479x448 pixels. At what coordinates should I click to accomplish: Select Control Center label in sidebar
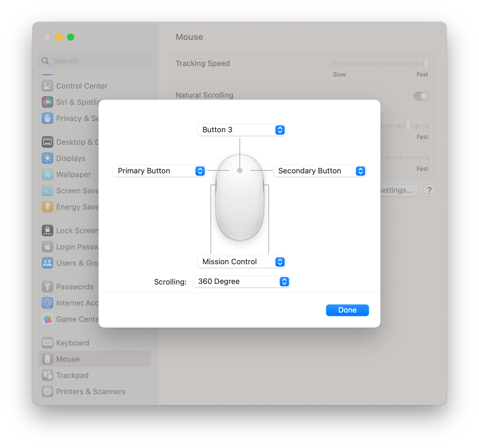click(82, 86)
